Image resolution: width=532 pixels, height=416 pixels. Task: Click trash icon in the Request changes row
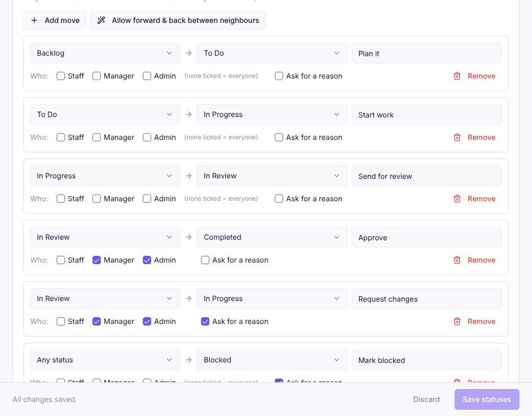[457, 321]
